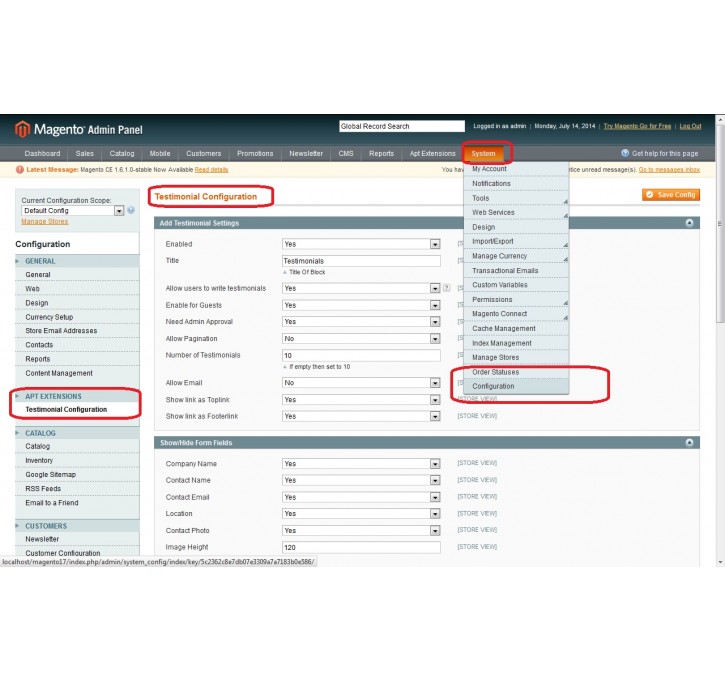Open the Company Name dropdown
The width and height of the screenshot is (725, 680).
[x=361, y=464]
